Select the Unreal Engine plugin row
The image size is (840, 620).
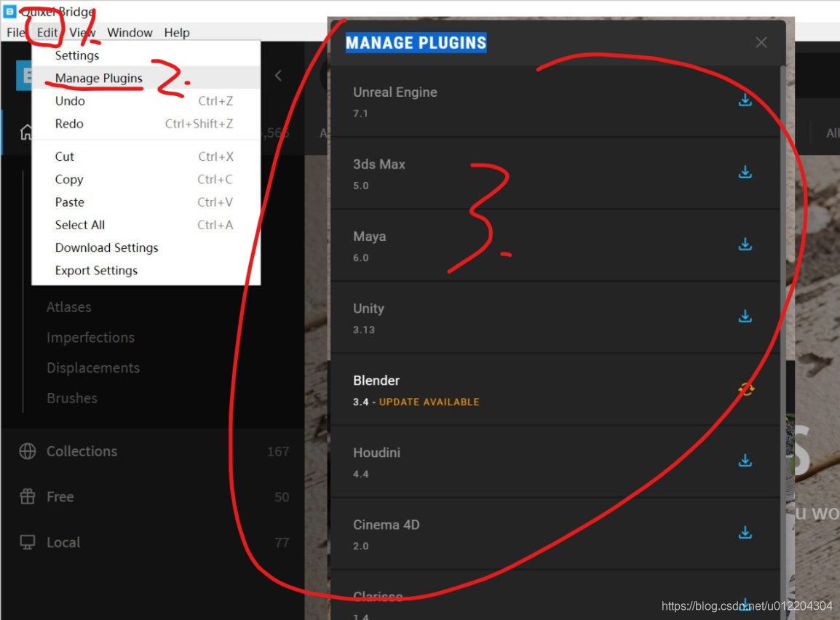click(555, 101)
